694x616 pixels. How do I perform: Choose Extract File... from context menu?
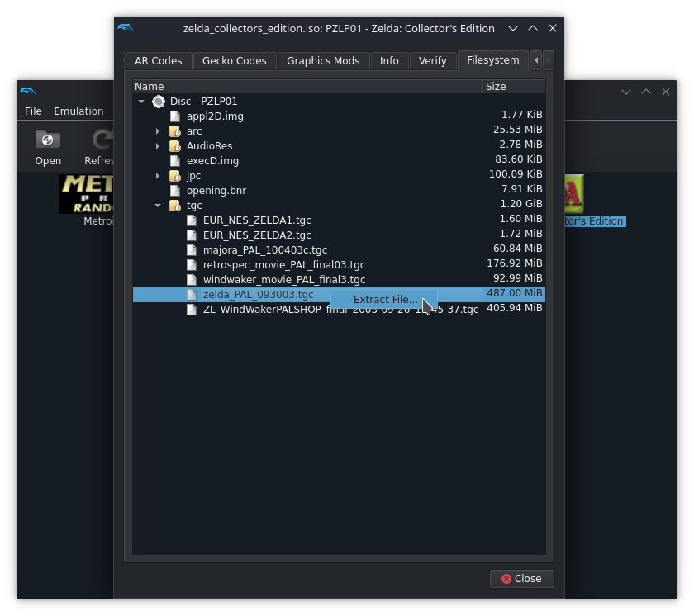click(384, 300)
